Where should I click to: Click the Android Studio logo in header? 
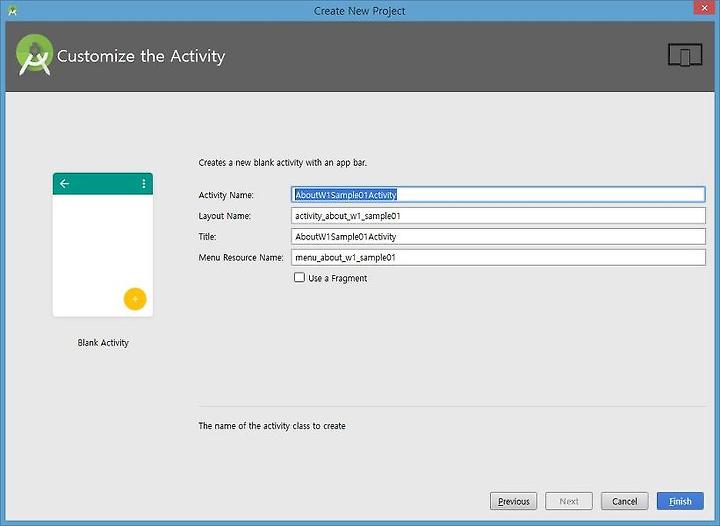click(34, 55)
